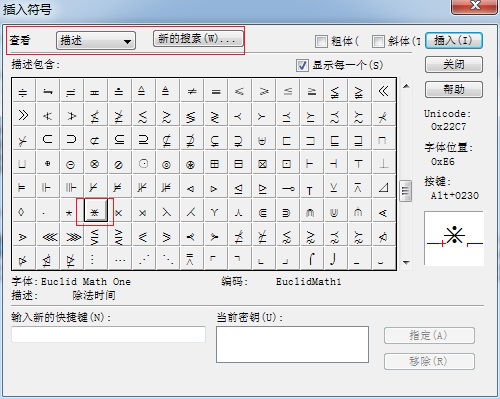
Task: Pick the circled dot ⊙ symbol
Action: click(143, 163)
